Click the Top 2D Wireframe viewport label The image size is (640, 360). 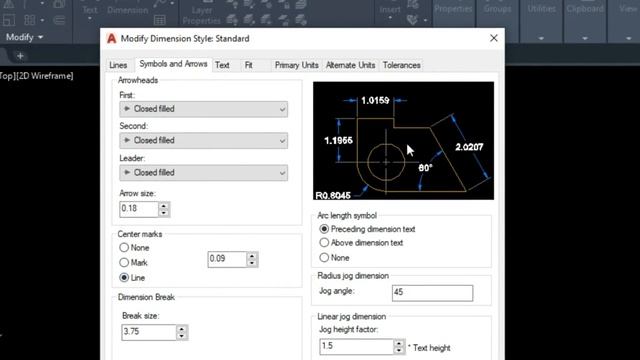click(37, 76)
